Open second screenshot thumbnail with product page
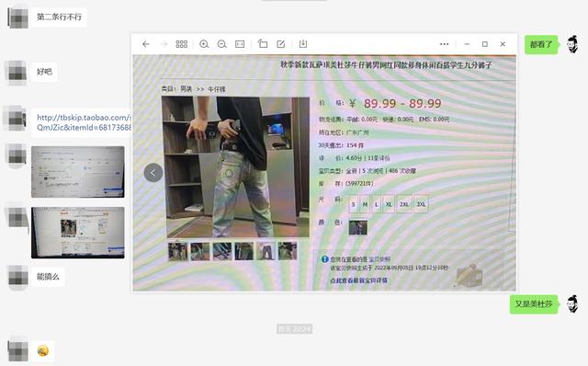The image size is (588, 366). click(77, 233)
